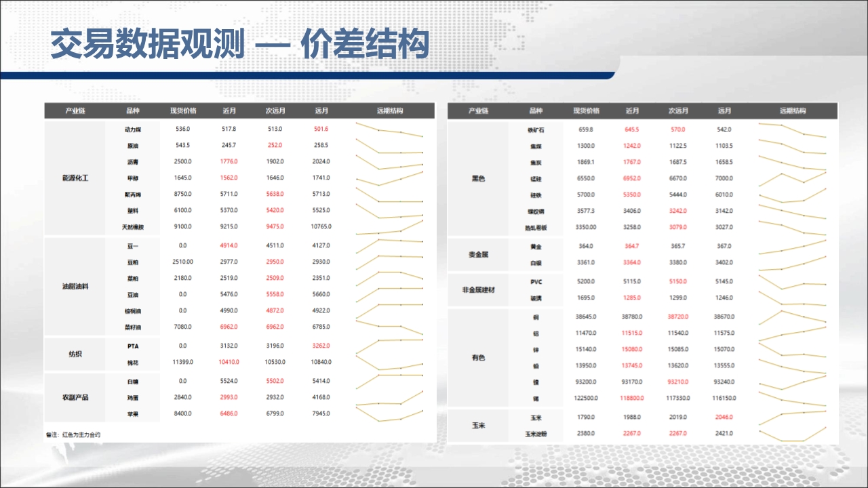Click the 有色 category cell
Viewport: 868px width, 488px height.
pyautogui.click(x=478, y=357)
